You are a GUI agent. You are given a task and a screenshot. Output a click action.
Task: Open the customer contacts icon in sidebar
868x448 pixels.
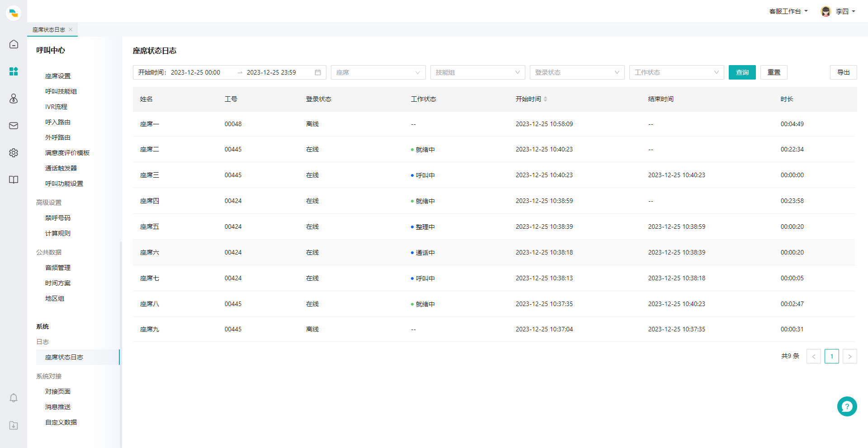tap(14, 99)
